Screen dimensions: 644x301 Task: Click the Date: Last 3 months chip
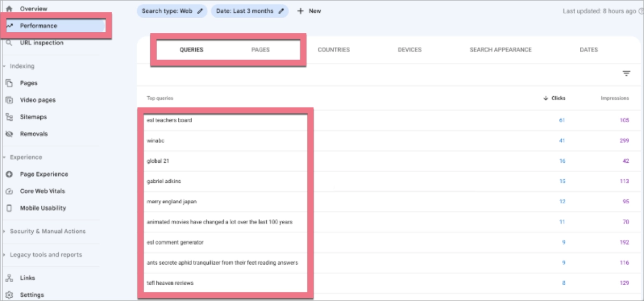249,11
